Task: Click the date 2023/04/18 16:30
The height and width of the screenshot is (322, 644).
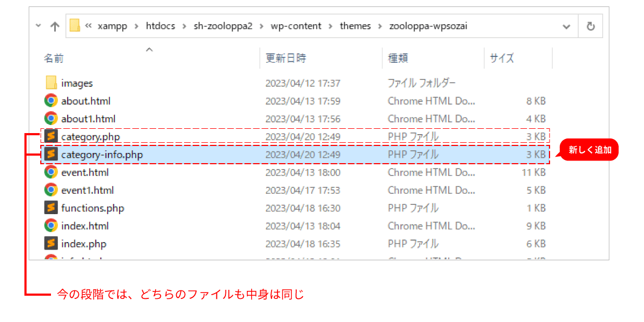Action: click(x=303, y=208)
